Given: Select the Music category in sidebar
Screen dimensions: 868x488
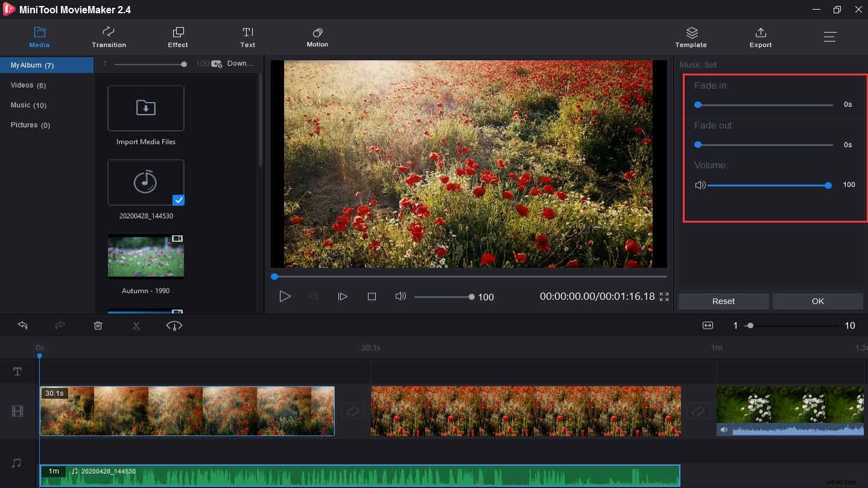Looking at the screenshot, I should [28, 105].
